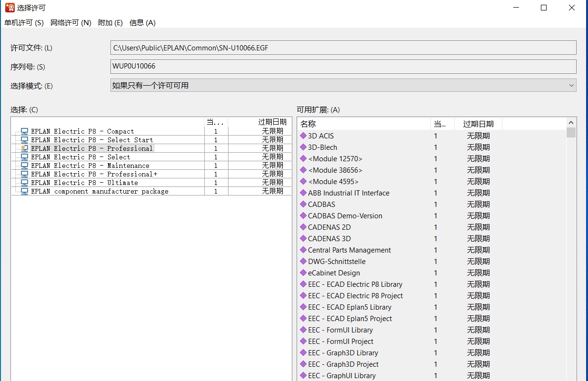The width and height of the screenshot is (588, 381).
Task: Click the 许可文件 path field
Action: pos(343,48)
